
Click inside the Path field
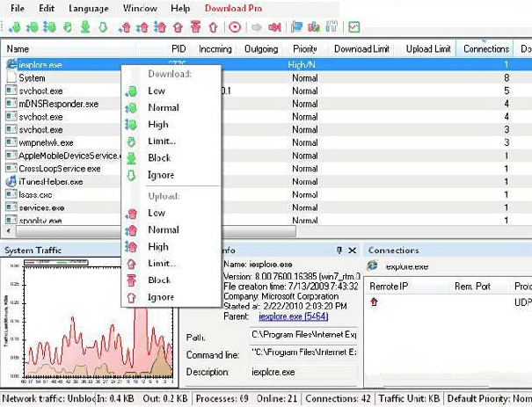tap(303, 335)
